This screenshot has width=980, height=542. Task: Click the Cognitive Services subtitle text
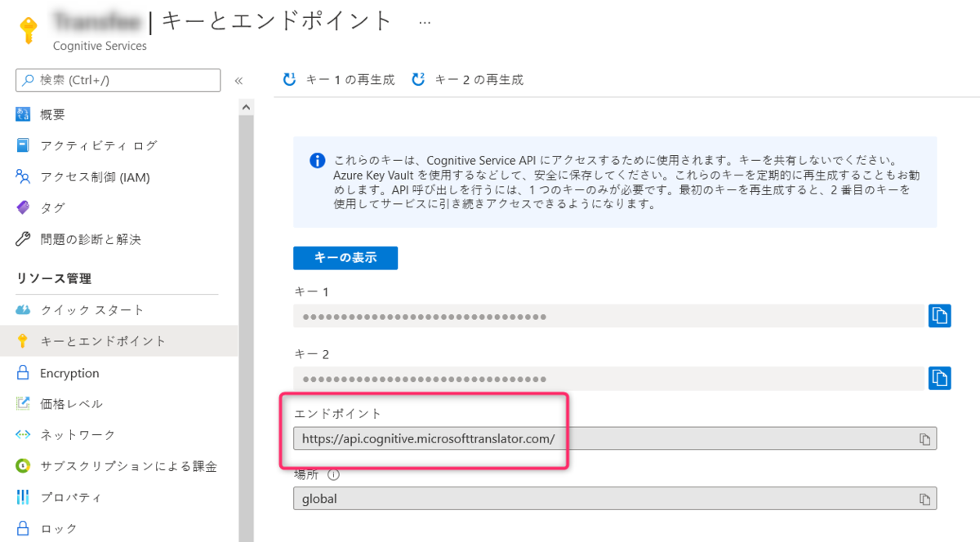point(100,46)
